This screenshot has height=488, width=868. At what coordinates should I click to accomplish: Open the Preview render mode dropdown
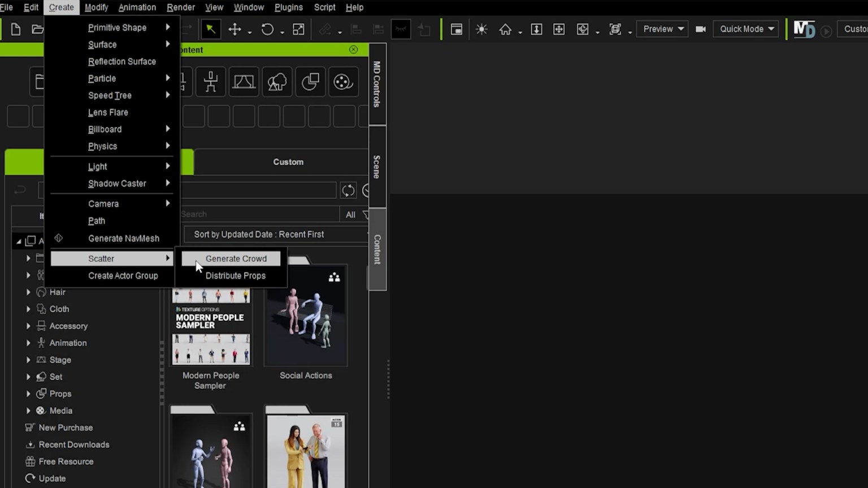click(x=662, y=29)
